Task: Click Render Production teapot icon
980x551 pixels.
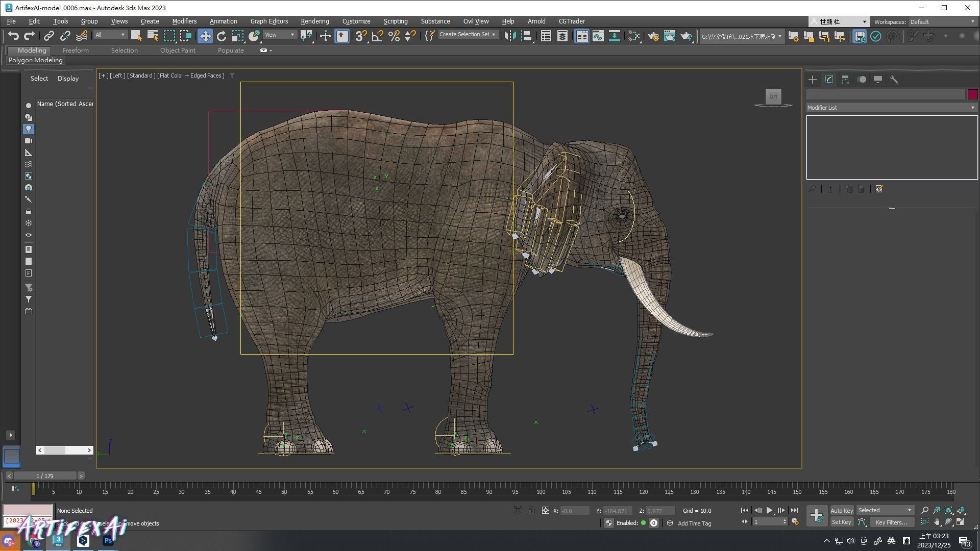Action: (687, 36)
